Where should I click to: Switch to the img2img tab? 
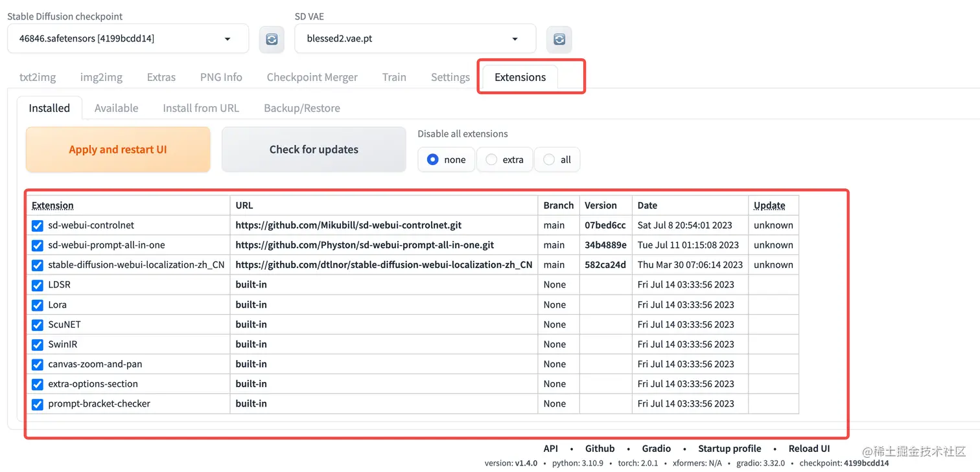coord(101,77)
